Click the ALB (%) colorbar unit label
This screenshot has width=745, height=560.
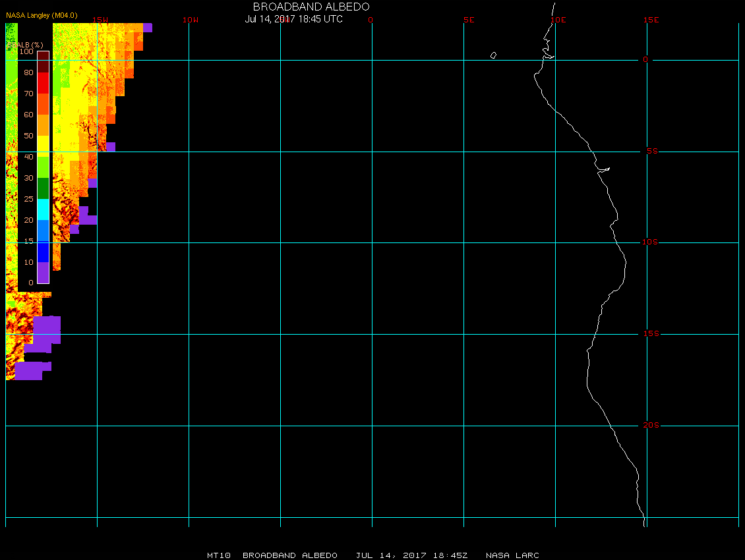click(x=26, y=45)
